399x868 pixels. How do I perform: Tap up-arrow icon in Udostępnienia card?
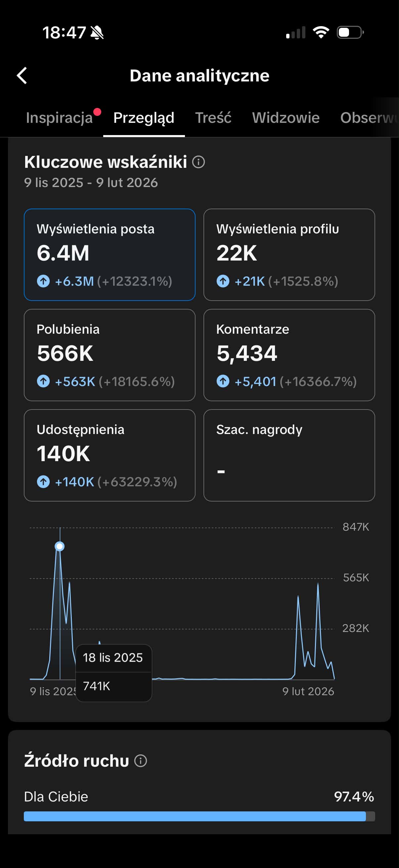[x=43, y=482]
